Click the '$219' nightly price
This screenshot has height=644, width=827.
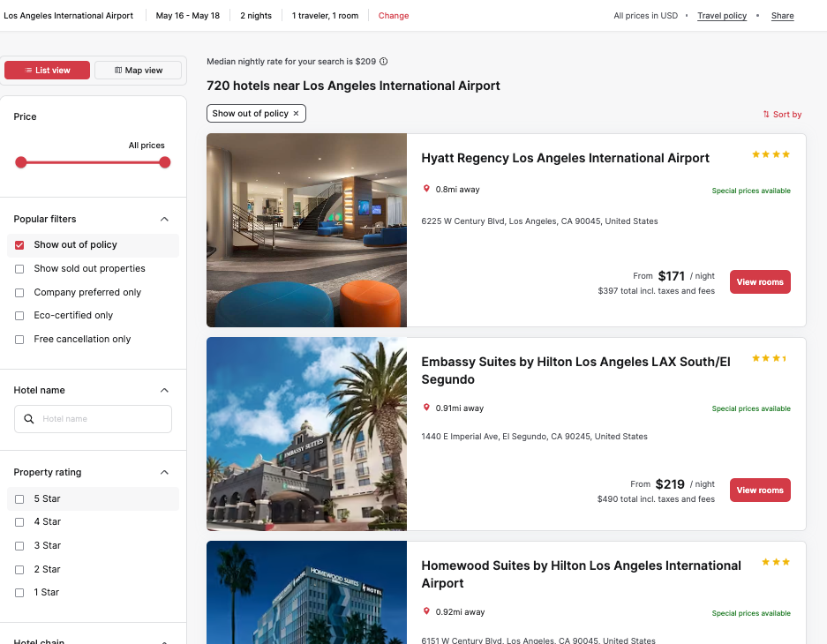pyautogui.click(x=670, y=484)
